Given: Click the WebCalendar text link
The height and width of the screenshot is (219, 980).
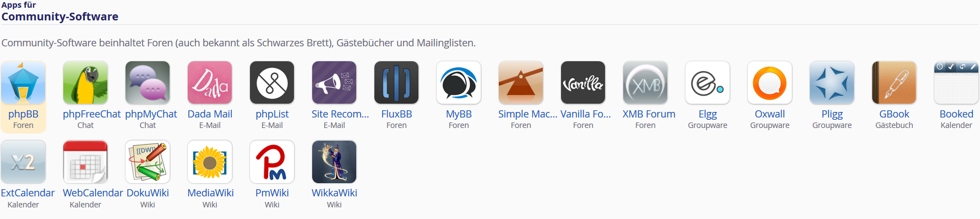Looking at the screenshot, I should click(x=92, y=193).
